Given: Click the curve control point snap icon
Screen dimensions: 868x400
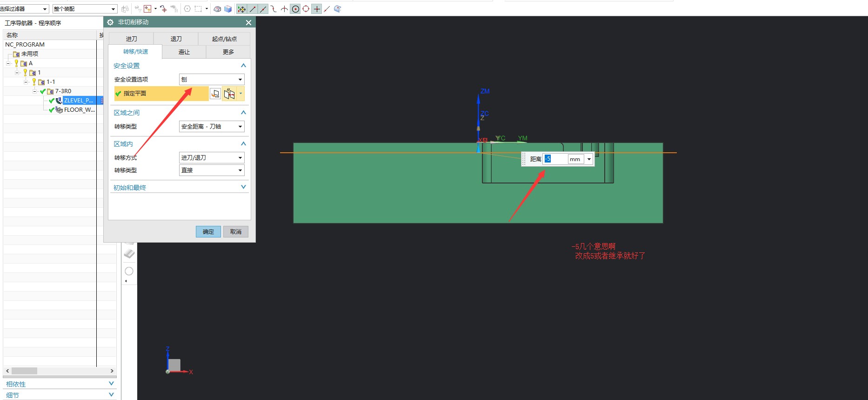Looking at the screenshot, I should coord(274,9).
